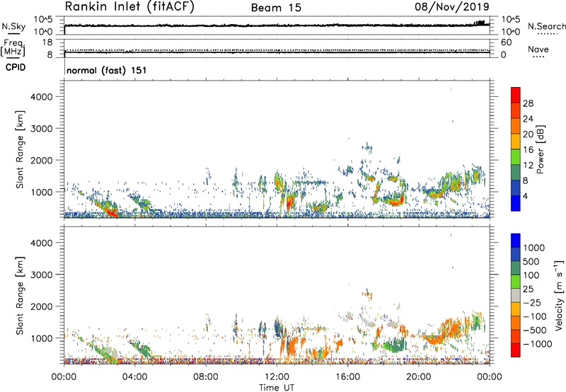Click the "-1000" tick on the Velocity scale
The height and width of the screenshot is (392, 566).
(538, 344)
